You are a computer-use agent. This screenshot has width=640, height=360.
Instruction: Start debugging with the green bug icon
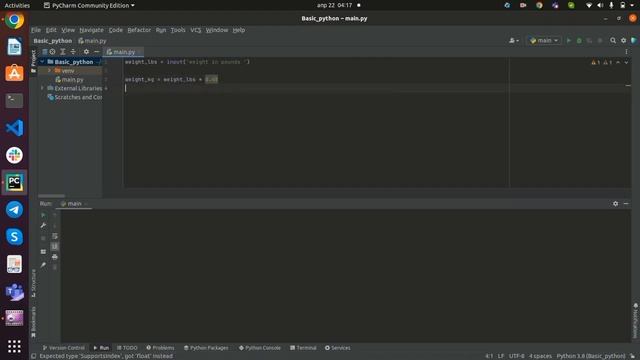[x=579, y=40]
